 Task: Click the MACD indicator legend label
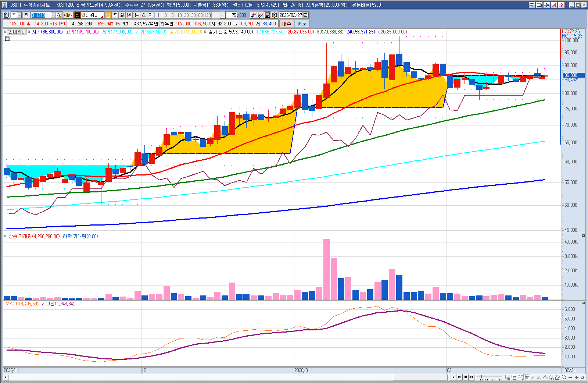click(22, 304)
